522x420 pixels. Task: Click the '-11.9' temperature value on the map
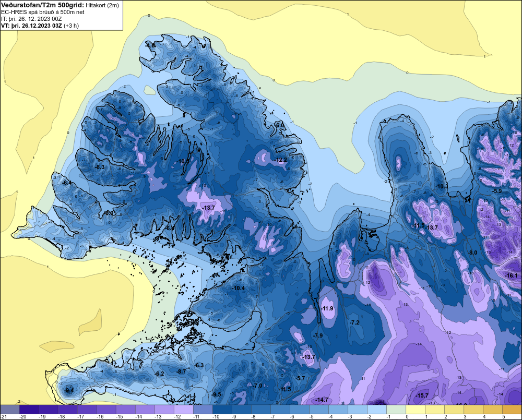coord(327,308)
